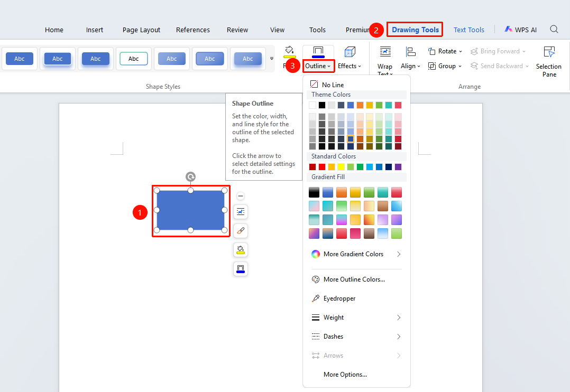The height and width of the screenshot is (392, 570).
Task: Click the floating shape outline icon
Action: [240, 269]
